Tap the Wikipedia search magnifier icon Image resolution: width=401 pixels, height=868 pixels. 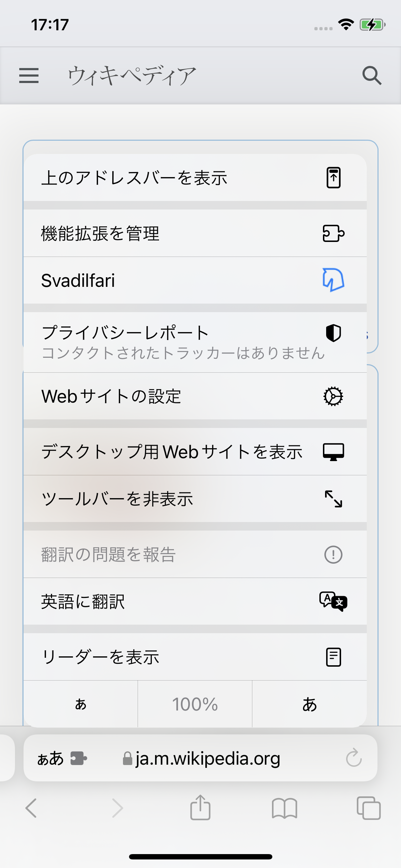[372, 76]
